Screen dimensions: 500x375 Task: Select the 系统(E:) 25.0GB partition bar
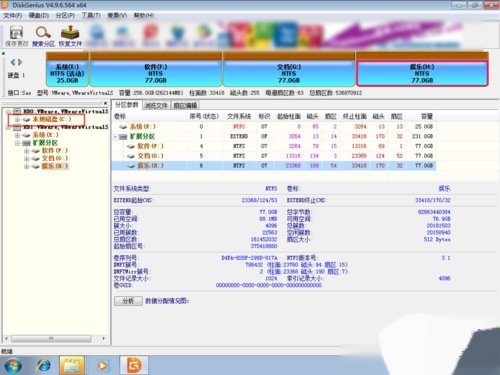(x=67, y=69)
